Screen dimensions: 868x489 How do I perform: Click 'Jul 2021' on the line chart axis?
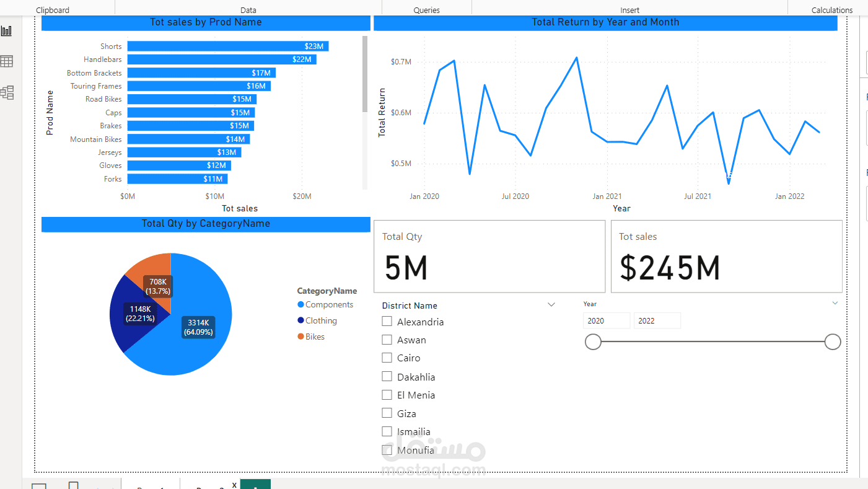point(698,196)
